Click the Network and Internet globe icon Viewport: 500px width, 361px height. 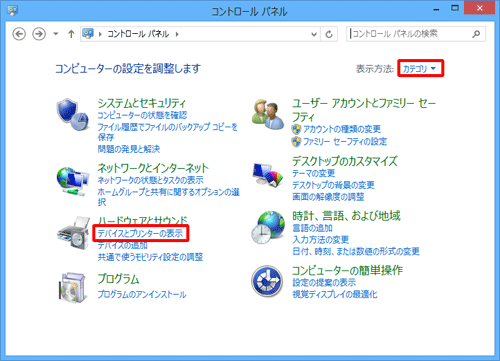point(73,182)
